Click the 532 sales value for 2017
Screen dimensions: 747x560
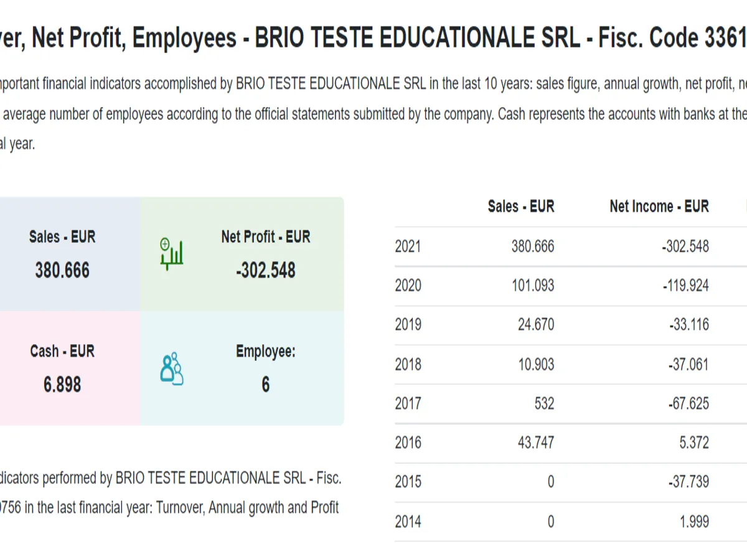tap(543, 404)
